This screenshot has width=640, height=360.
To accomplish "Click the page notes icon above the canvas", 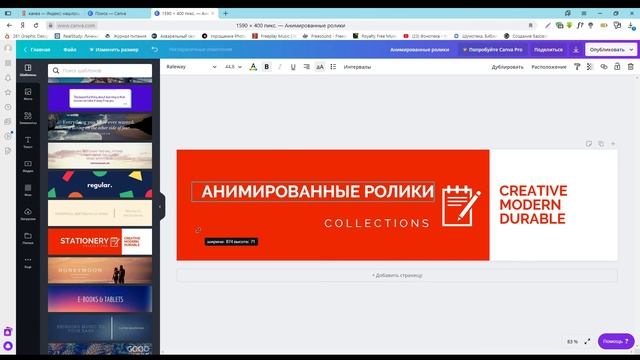I will (x=589, y=144).
